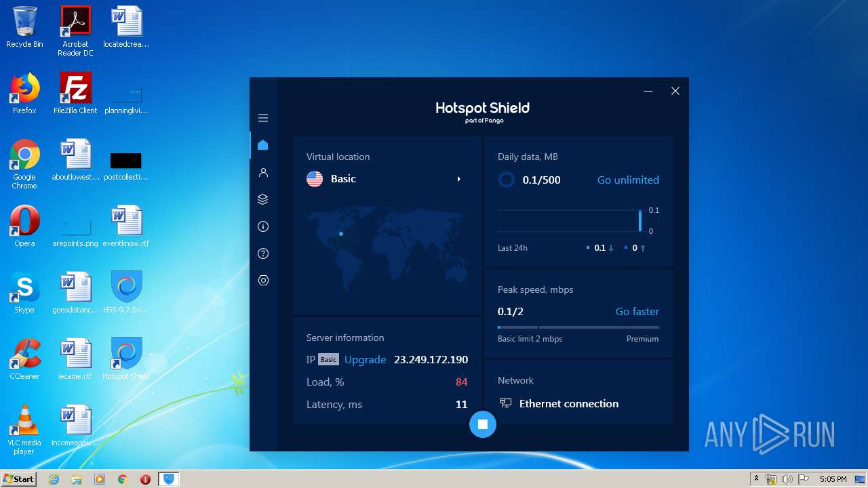Expand the Basic virtual location arrow
The height and width of the screenshot is (488, 868).
459,179
